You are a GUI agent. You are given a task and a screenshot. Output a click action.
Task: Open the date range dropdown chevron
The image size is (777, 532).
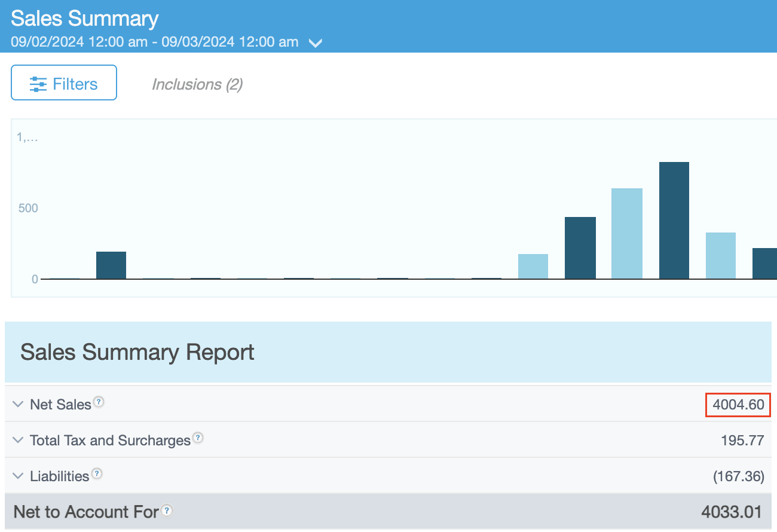click(315, 42)
